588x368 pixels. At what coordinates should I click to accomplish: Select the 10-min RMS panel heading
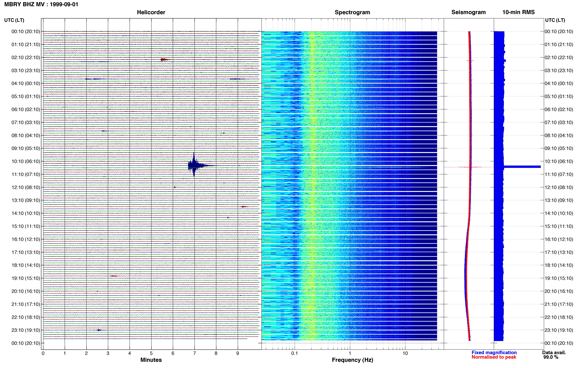click(518, 12)
